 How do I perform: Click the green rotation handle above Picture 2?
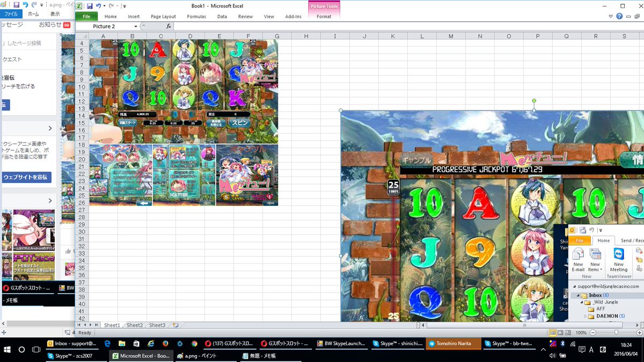[534, 100]
